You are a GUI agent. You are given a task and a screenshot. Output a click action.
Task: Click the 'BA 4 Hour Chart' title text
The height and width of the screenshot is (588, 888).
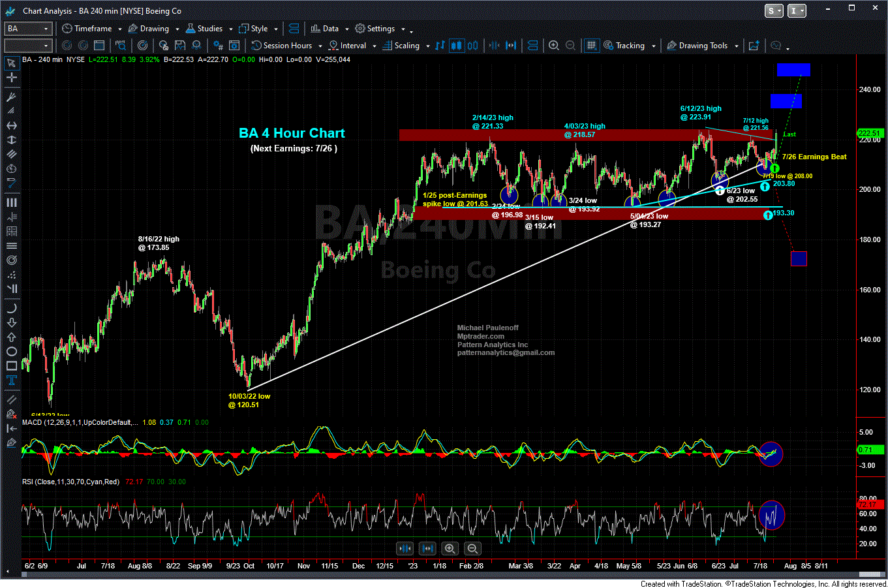tap(292, 133)
